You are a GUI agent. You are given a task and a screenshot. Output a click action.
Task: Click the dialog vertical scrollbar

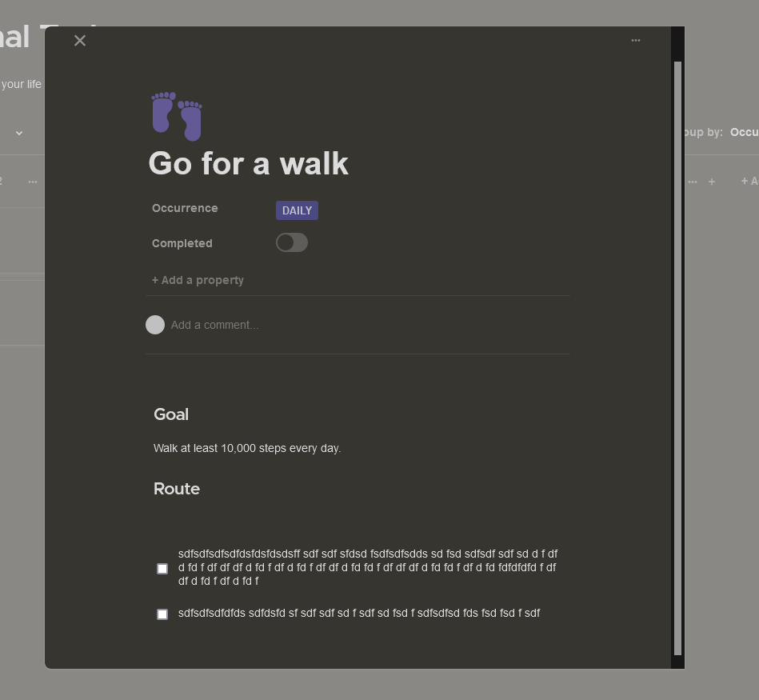[x=677, y=358]
